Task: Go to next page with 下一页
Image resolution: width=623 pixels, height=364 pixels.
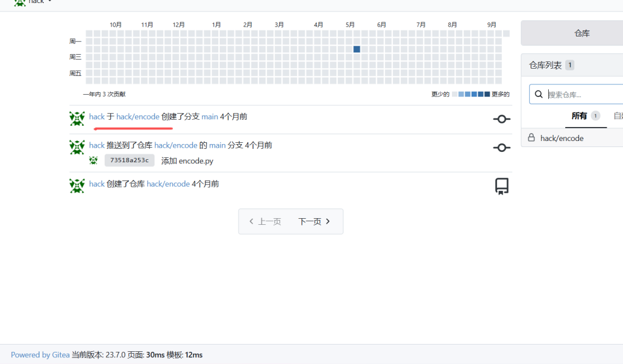Action: [x=314, y=221]
